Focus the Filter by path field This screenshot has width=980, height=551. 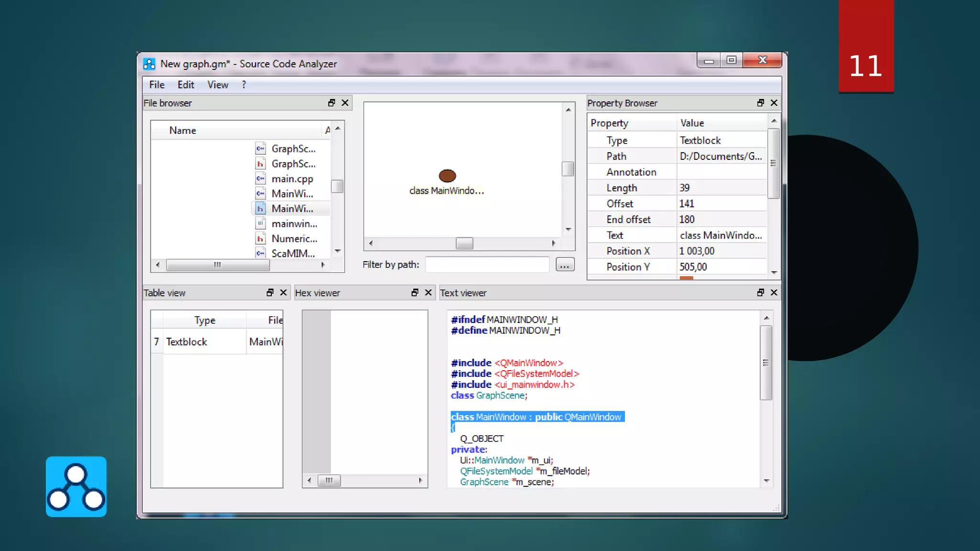tap(487, 264)
